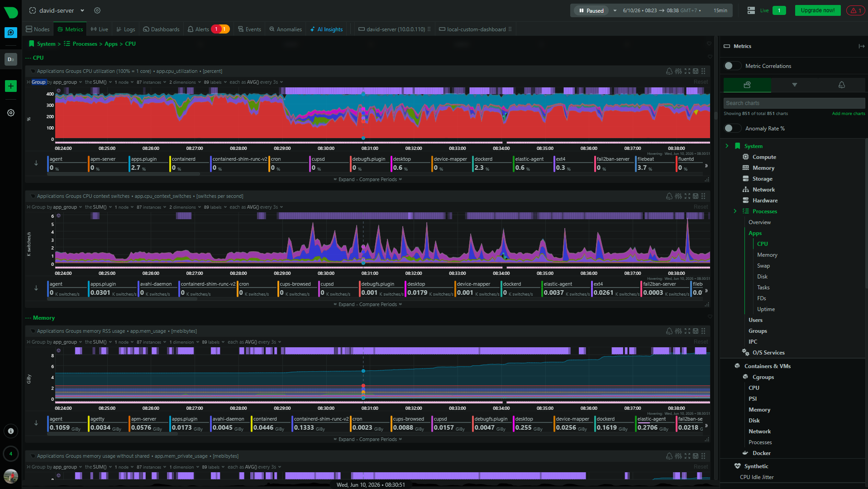Screen dimensions: 868x489
Task: Expand the System tree chevron
Action: pyautogui.click(x=727, y=146)
